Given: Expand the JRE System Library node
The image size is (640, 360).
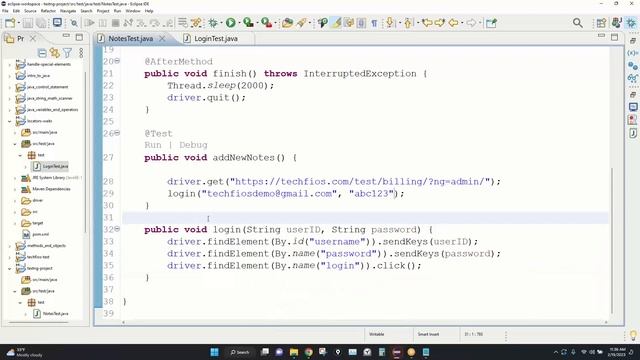Looking at the screenshot, I should coord(15,178).
